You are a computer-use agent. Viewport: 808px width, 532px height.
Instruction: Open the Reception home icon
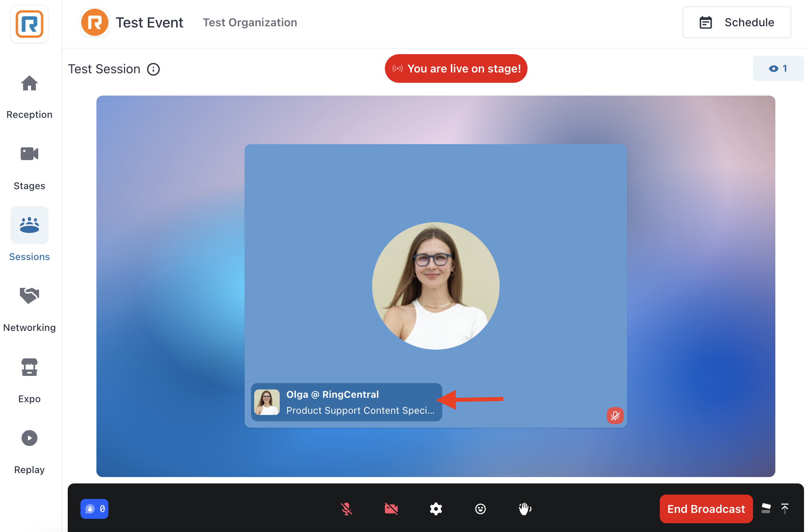29,83
